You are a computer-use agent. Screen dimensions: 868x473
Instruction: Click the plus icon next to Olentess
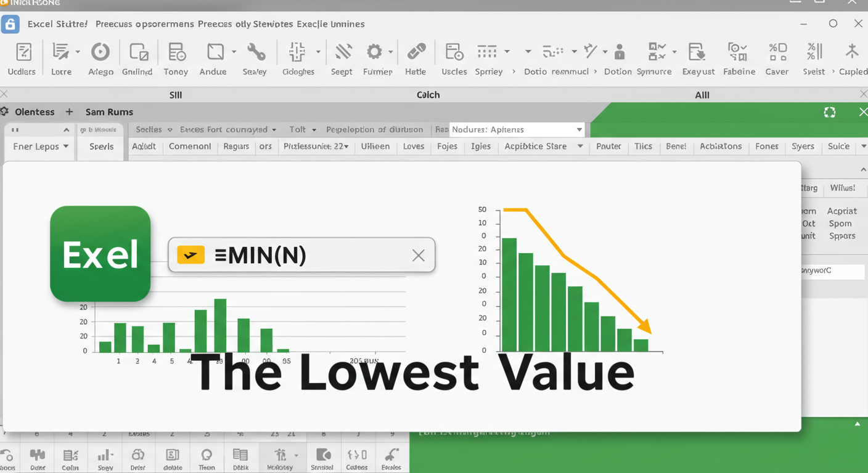pos(69,111)
